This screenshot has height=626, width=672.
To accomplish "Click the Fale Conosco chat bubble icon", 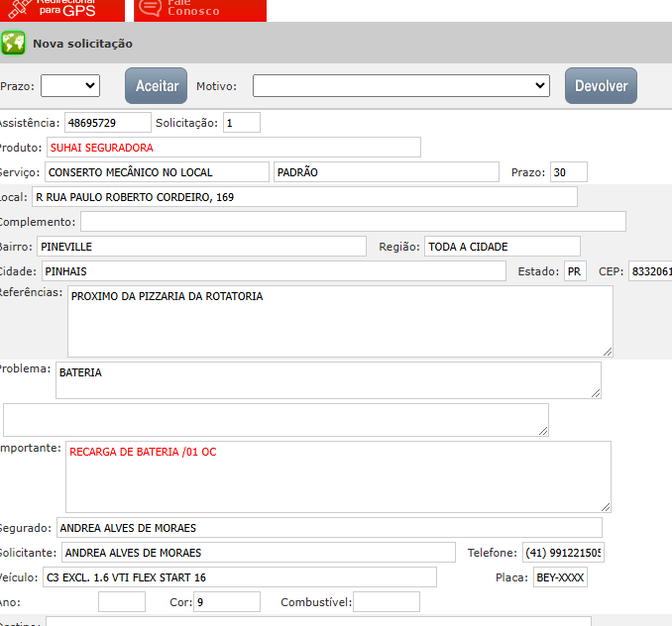I will point(149,7).
